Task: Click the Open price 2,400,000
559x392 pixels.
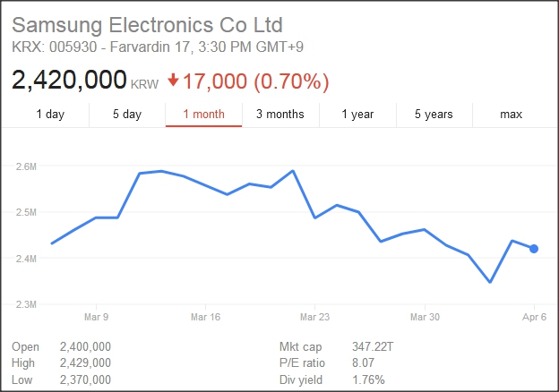Action: [x=84, y=346]
